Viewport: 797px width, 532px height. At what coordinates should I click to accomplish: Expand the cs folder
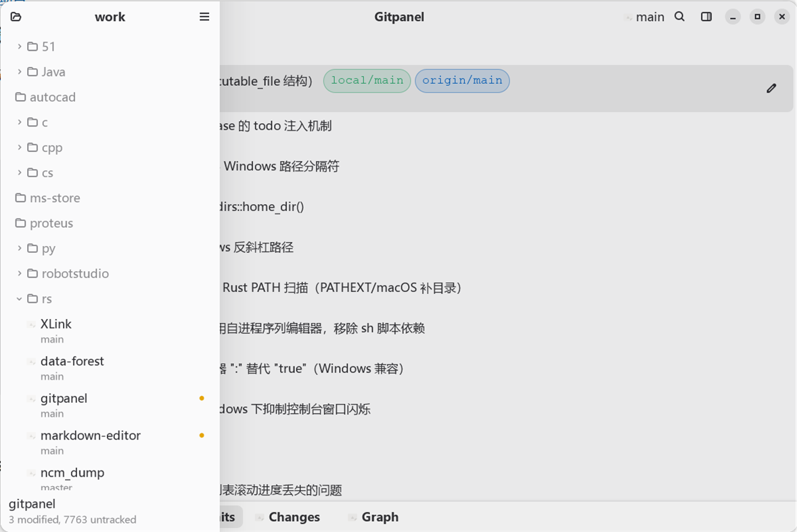[20, 172]
